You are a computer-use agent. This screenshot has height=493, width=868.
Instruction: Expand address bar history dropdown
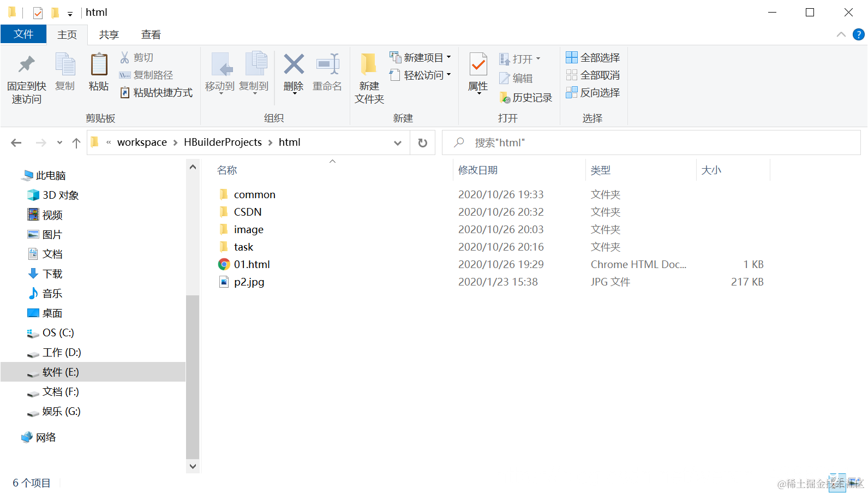tap(398, 142)
